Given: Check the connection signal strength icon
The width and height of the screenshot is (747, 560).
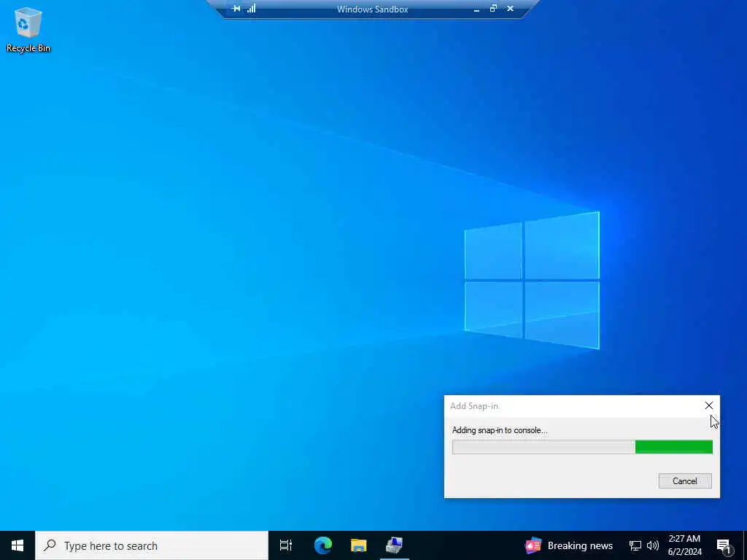Looking at the screenshot, I should tap(252, 9).
